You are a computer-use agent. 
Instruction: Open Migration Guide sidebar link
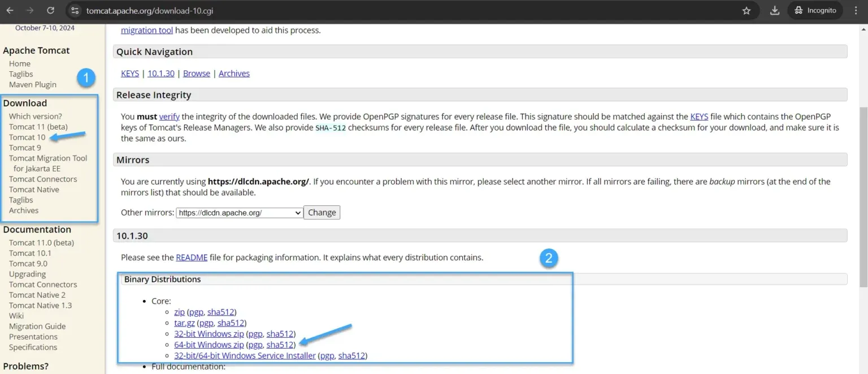(x=37, y=326)
